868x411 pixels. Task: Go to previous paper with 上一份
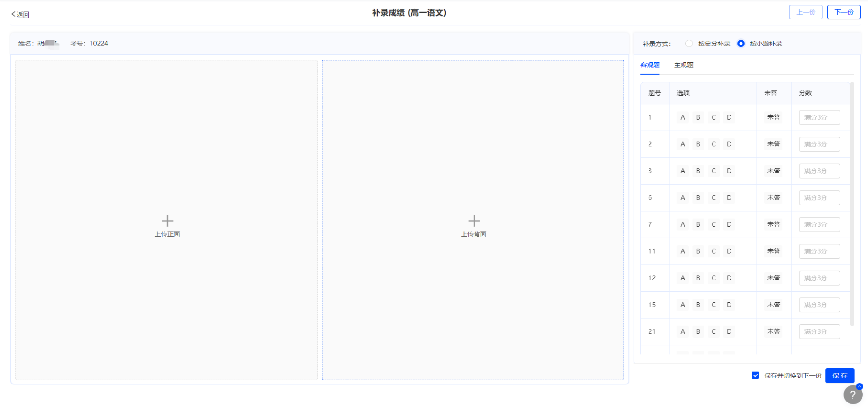tap(806, 12)
